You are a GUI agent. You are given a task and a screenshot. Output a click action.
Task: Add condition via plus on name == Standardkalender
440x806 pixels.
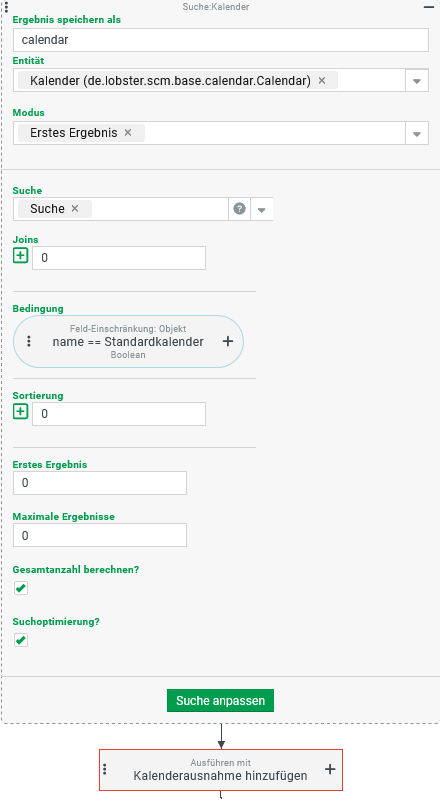[x=228, y=341]
